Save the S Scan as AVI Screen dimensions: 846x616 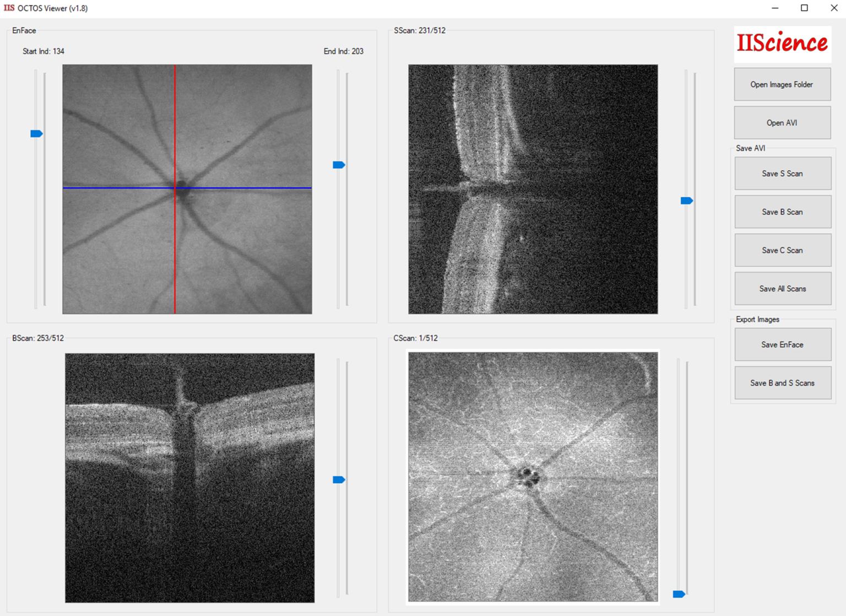coord(782,174)
